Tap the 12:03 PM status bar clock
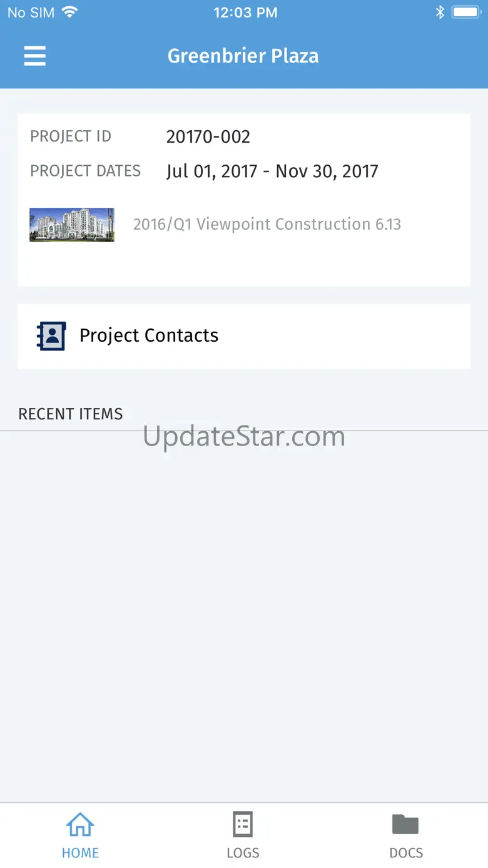The width and height of the screenshot is (488, 868). (x=245, y=13)
